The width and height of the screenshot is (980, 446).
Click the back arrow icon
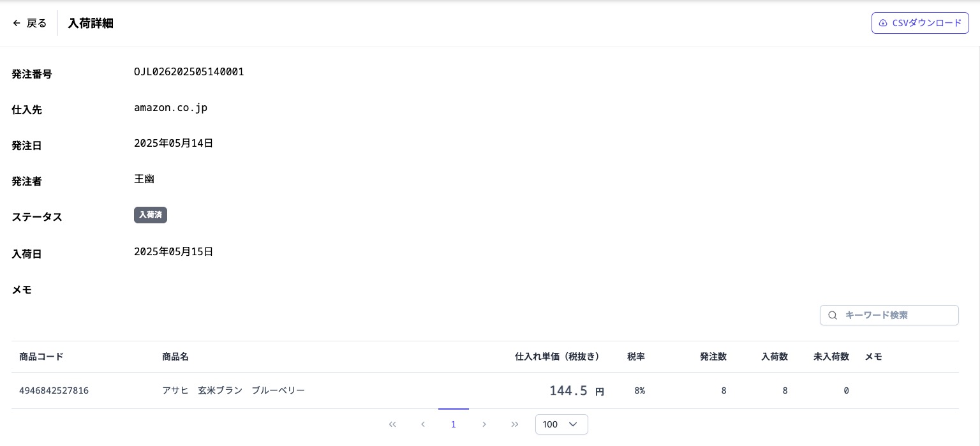pos(17,23)
